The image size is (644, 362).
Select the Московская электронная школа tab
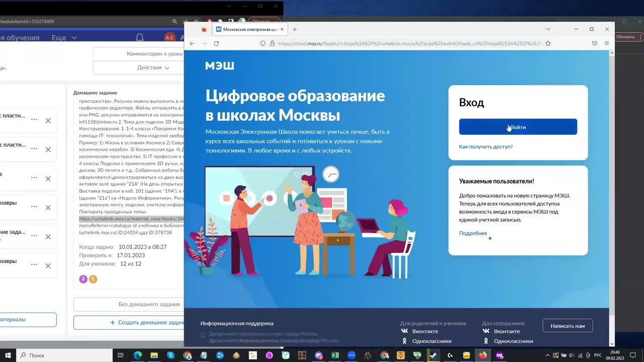coord(250,29)
